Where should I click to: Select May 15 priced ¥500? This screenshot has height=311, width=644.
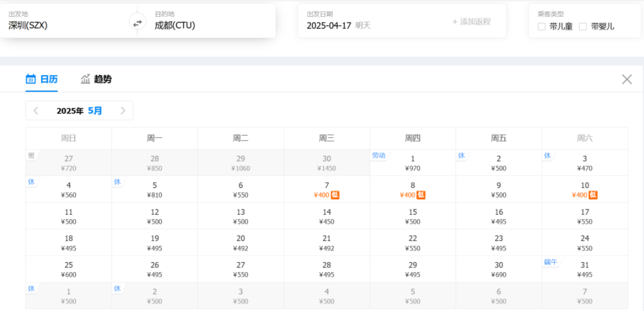pos(413,216)
